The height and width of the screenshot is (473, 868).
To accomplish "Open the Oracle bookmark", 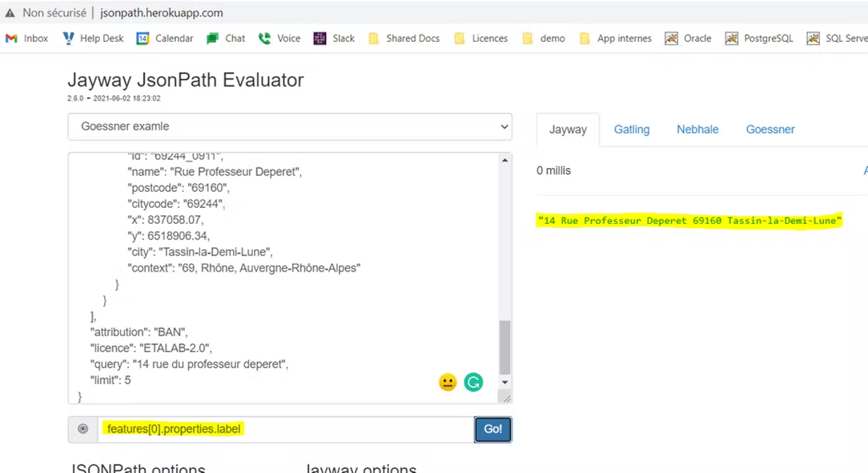I will 688,38.
